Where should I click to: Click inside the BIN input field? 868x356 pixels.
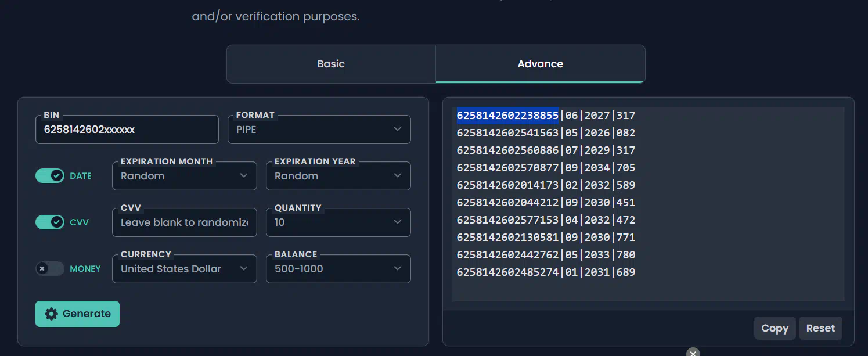pyautogui.click(x=127, y=130)
